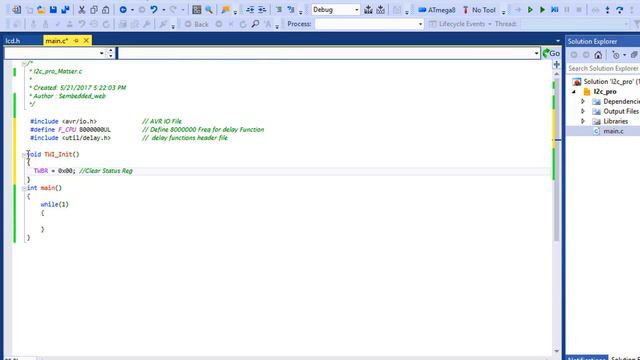The height and width of the screenshot is (360, 640).
Task: Cut selection with scissors icon
Action: [x=82, y=9]
